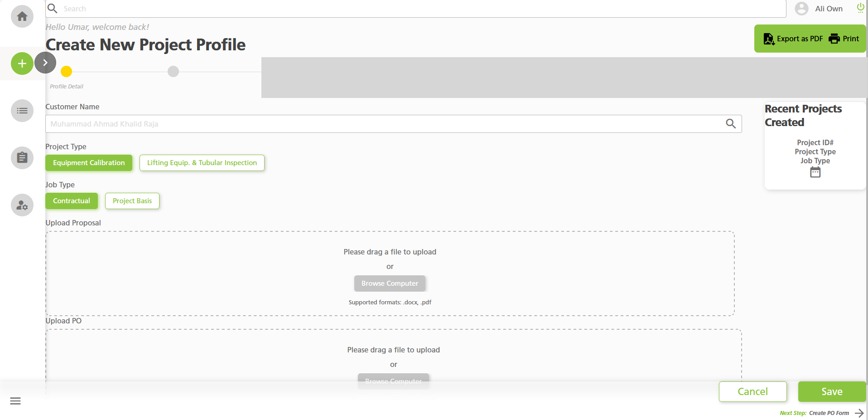This screenshot has height=420, width=868.
Task: Open the Home icon in the sidebar
Action: 21,16
